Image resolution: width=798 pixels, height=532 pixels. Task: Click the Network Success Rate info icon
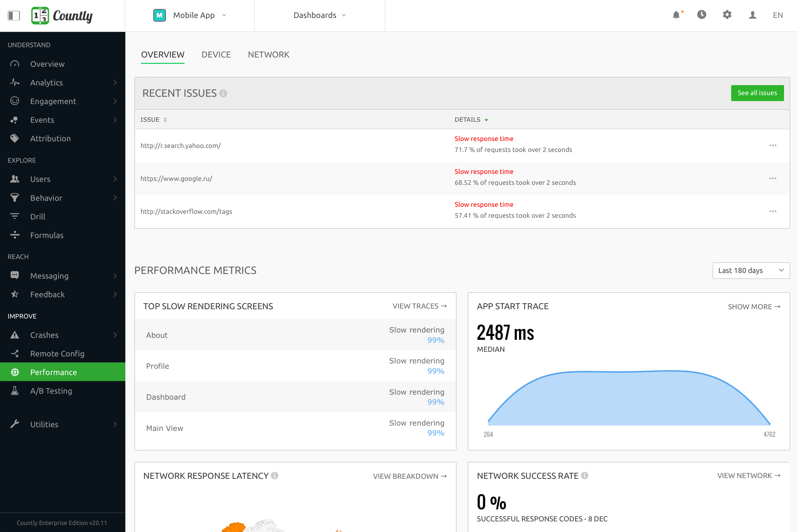point(584,476)
